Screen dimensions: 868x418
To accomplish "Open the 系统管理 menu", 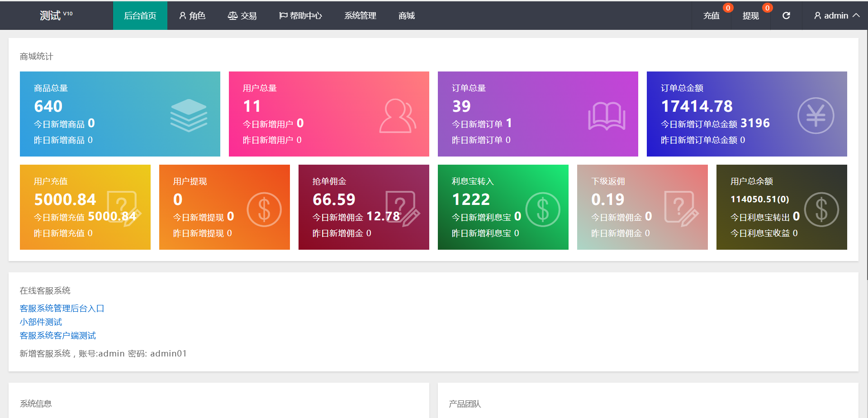I will point(360,15).
